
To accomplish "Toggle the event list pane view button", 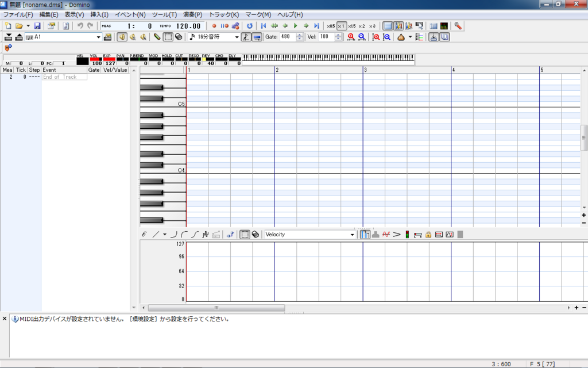I will pos(388,26).
